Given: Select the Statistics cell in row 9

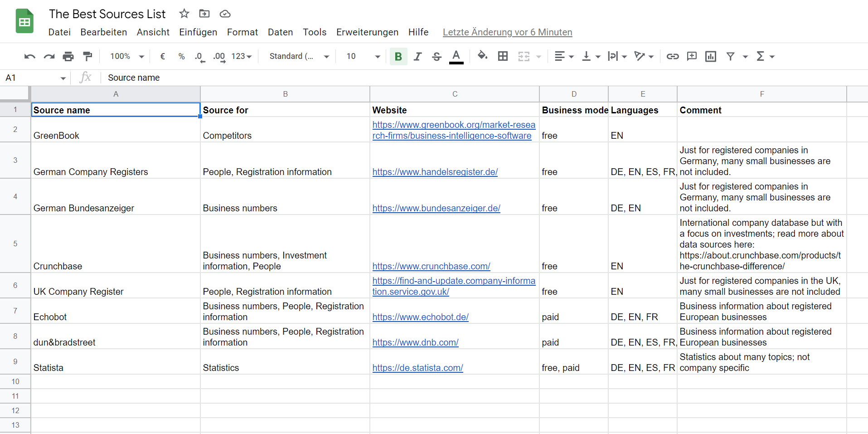Looking at the screenshot, I should [x=285, y=362].
